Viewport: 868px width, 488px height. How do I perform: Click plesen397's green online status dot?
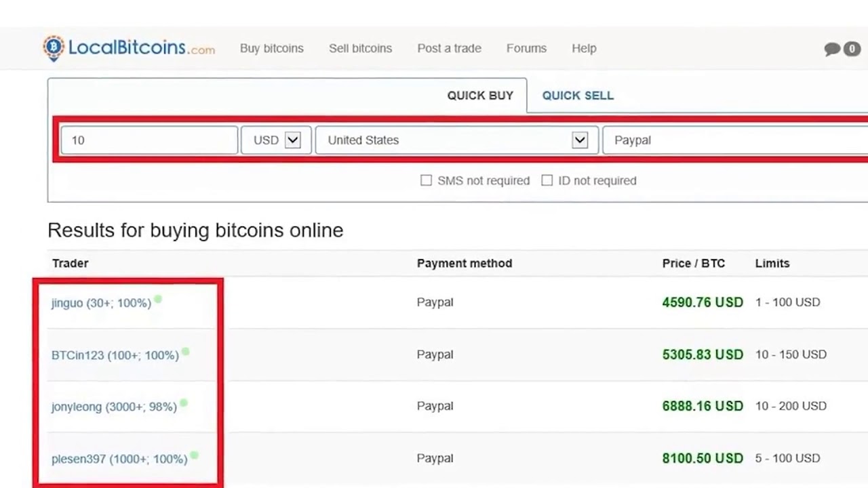point(194,455)
